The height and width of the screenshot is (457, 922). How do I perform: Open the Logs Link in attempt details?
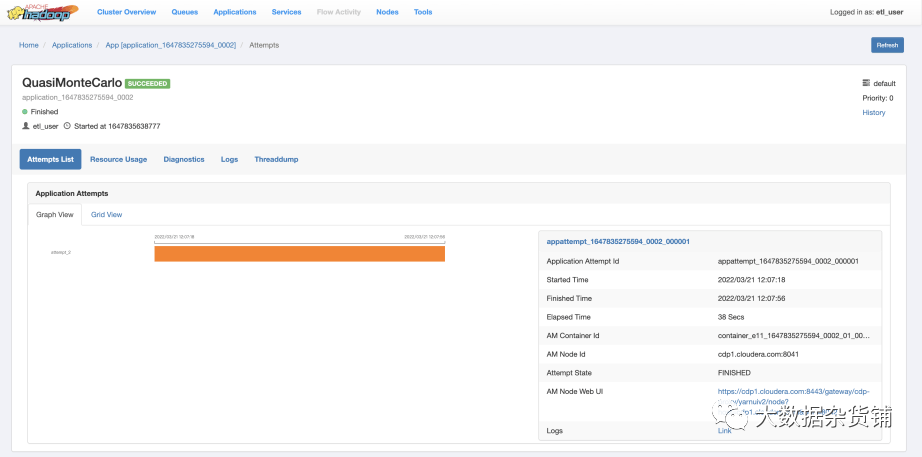[724, 431]
